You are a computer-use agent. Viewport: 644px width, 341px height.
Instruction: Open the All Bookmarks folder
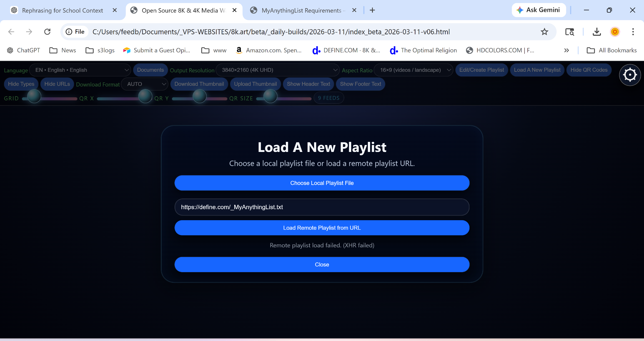coord(612,50)
